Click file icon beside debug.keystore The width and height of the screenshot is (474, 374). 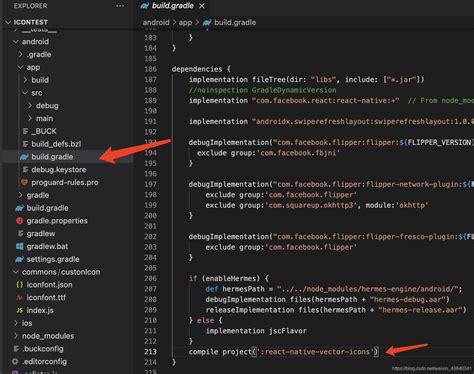[x=25, y=170]
